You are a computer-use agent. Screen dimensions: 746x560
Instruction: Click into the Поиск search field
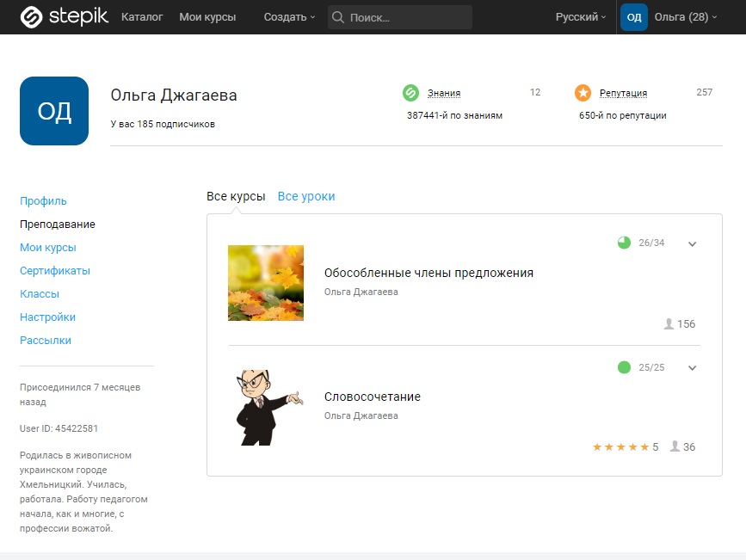click(x=400, y=17)
